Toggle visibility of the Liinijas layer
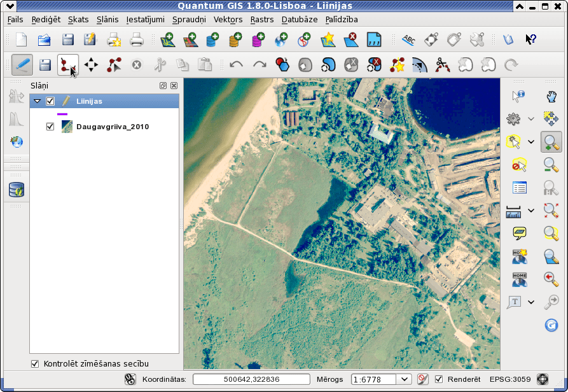The width and height of the screenshot is (568, 392). pyautogui.click(x=50, y=101)
